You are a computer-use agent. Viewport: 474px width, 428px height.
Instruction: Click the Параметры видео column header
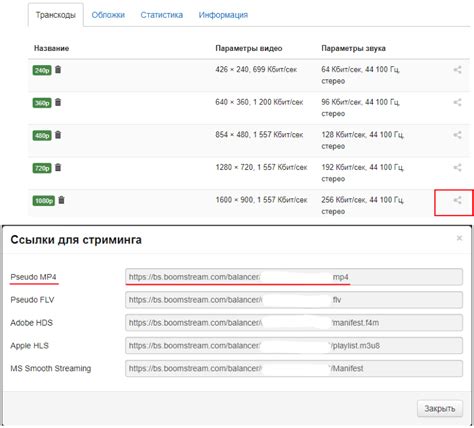click(249, 48)
